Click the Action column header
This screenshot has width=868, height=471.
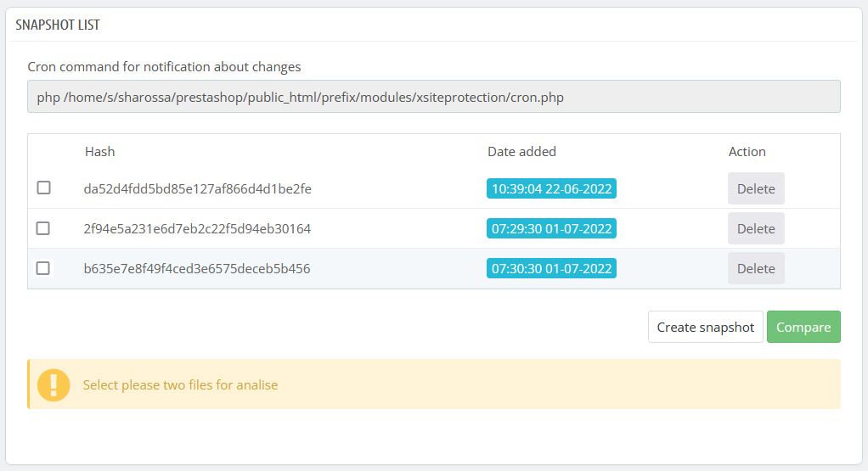coord(747,152)
